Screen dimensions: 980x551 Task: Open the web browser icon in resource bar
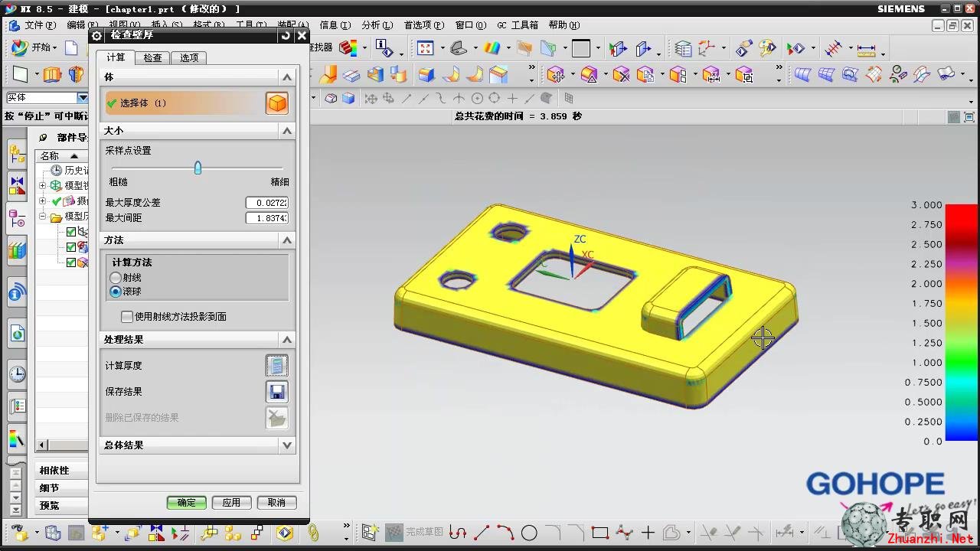coord(17,334)
